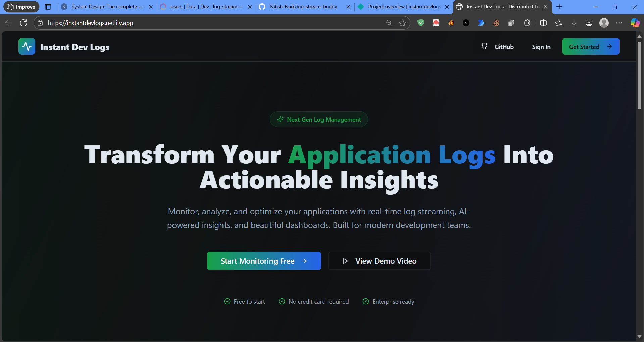Open the tab actions menu icon
The height and width of the screenshot is (342, 644).
pyautogui.click(x=48, y=7)
